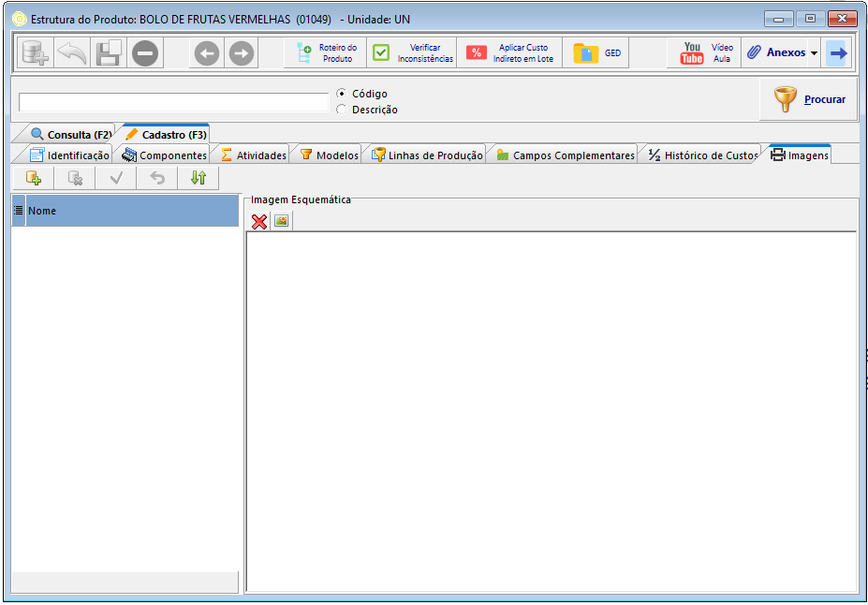Open the Atividades tab
Image resolution: width=868 pixels, height=605 pixels.
coord(254,155)
